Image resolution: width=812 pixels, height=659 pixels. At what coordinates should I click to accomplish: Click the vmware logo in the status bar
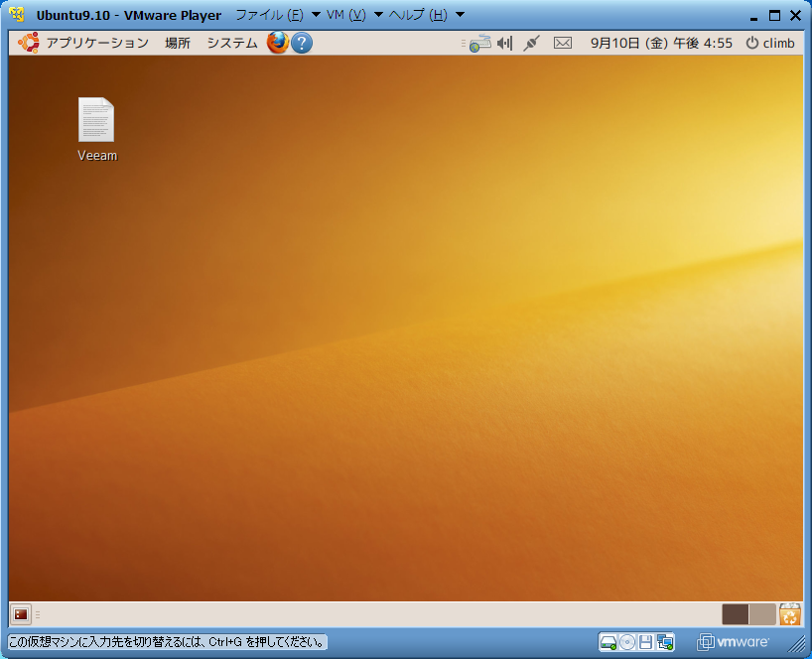coord(733,642)
